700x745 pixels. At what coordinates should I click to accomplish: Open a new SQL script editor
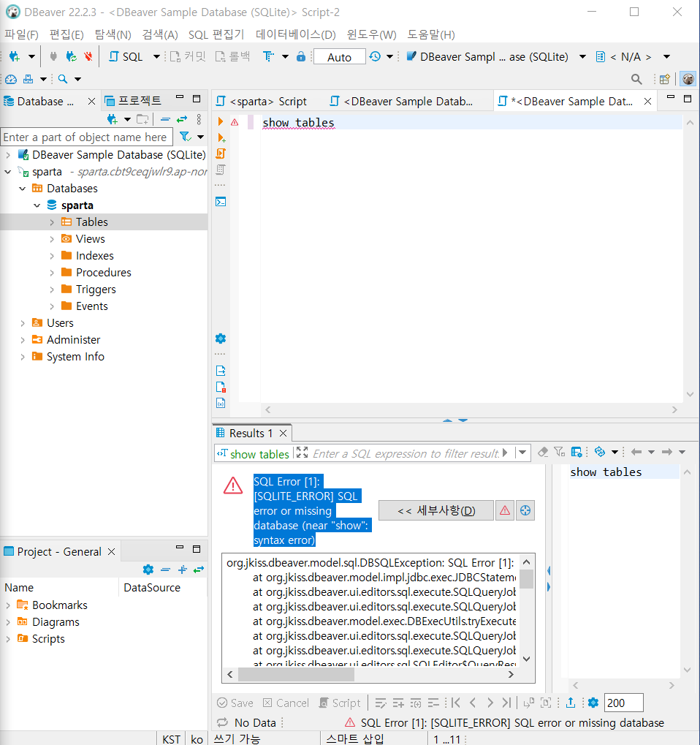pyautogui.click(x=126, y=56)
